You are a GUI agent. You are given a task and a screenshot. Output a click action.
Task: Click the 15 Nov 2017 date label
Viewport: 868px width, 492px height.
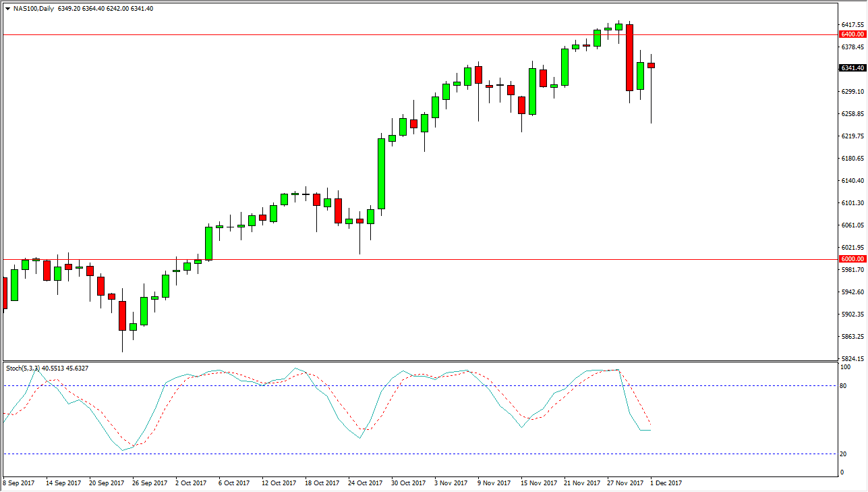[x=540, y=483]
